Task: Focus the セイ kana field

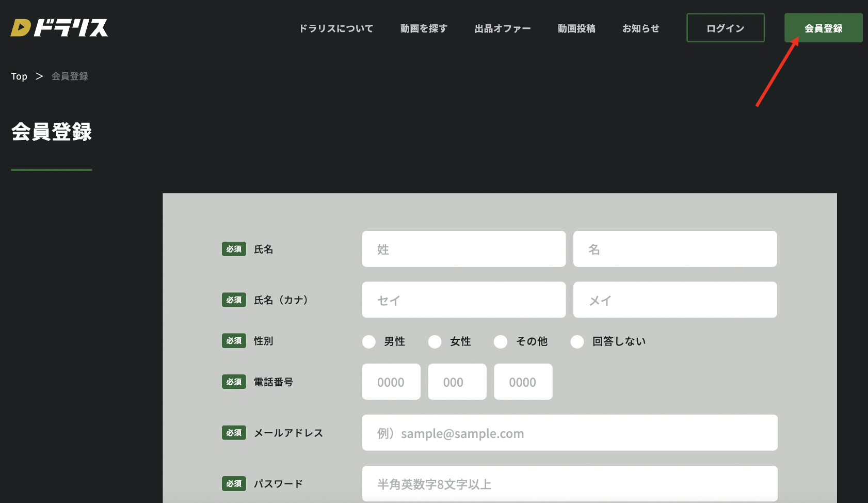Action: click(x=463, y=300)
